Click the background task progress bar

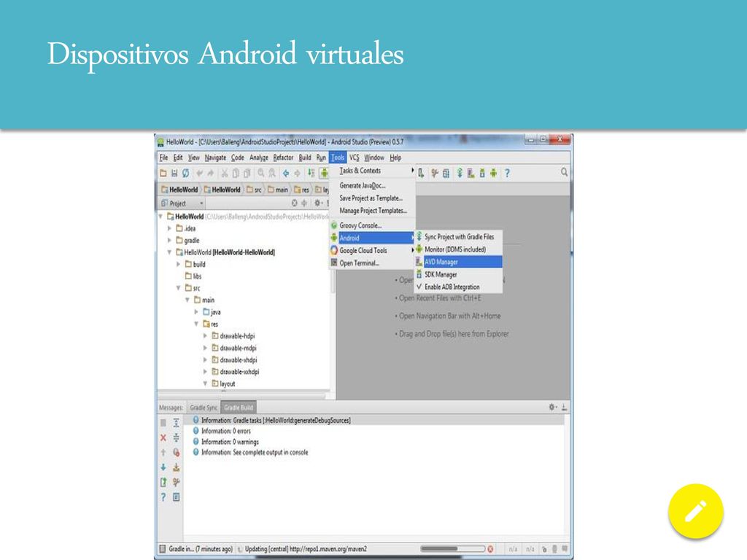(452, 549)
